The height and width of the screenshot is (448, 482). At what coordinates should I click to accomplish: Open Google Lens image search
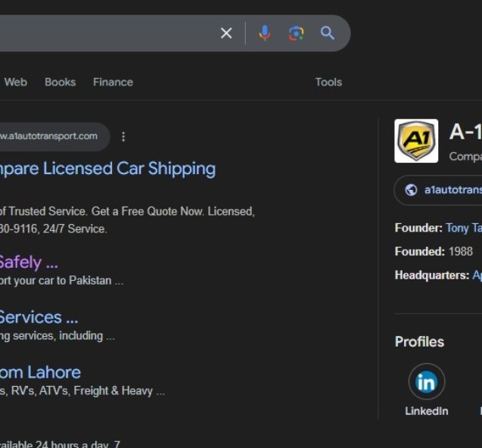[x=296, y=33]
